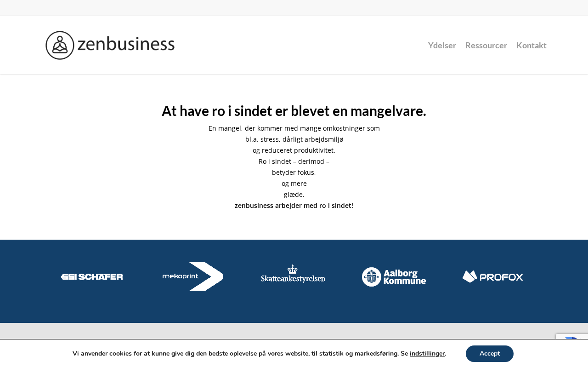This screenshot has width=588, height=368.
Task: Go to the Kontakt page
Action: pyautogui.click(x=531, y=45)
